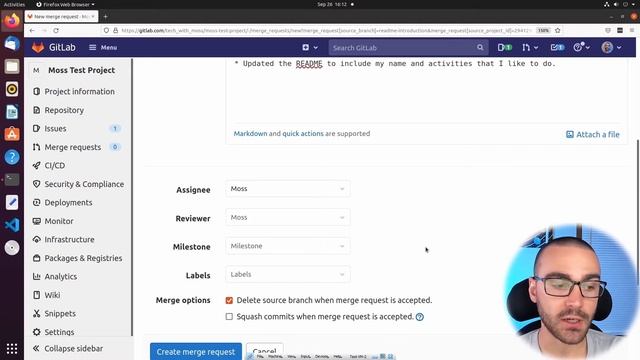Image resolution: width=640 pixels, height=360 pixels.
Task: Click the Settings gear icon in sidebar
Action: [x=36, y=332]
